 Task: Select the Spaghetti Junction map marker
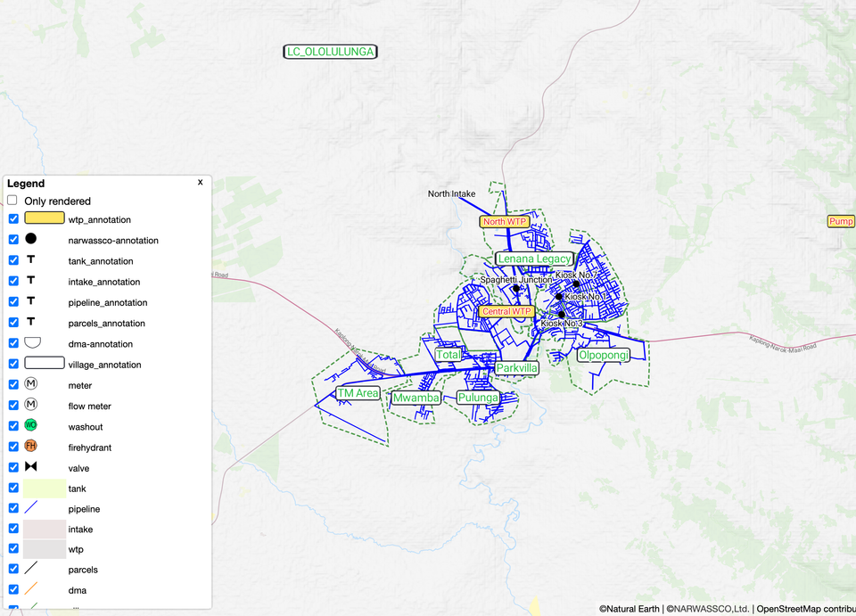pyautogui.click(x=516, y=288)
